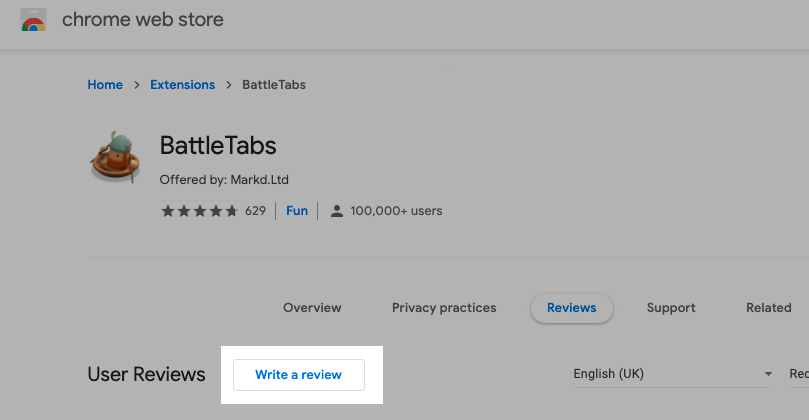Open the Home breadcrumb link
The height and width of the screenshot is (420, 809).
tap(105, 85)
